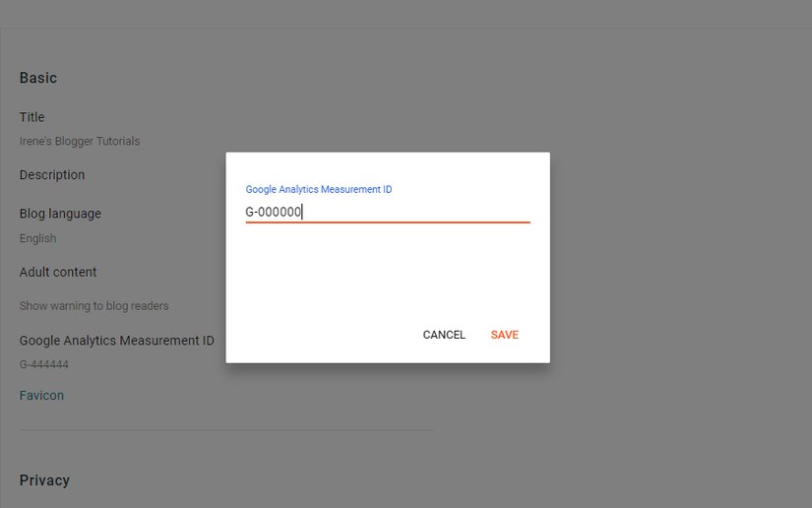
Task: Open the Favicon link
Action: 42,395
